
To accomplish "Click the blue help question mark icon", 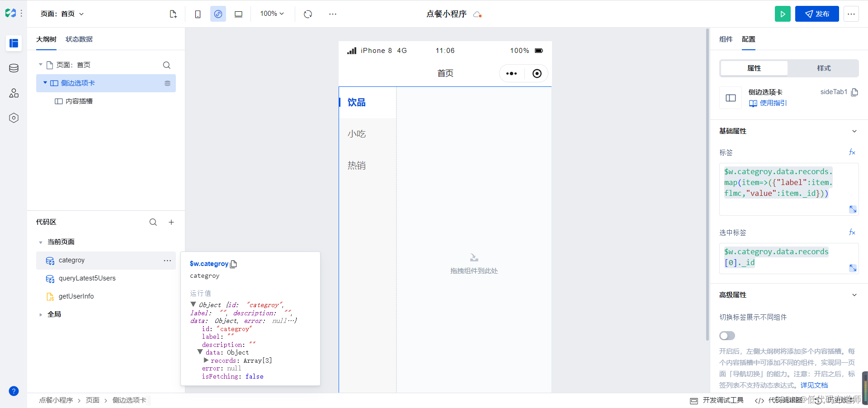I will [14, 391].
